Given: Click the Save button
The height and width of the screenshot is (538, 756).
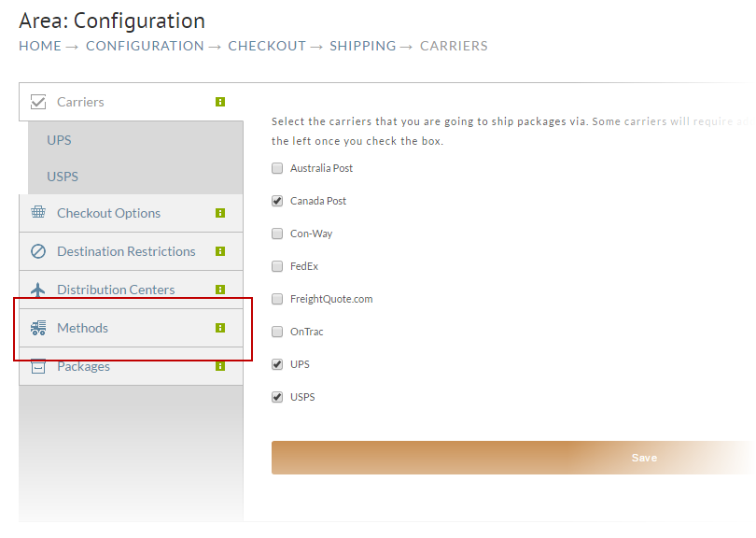Looking at the screenshot, I should (513, 458).
